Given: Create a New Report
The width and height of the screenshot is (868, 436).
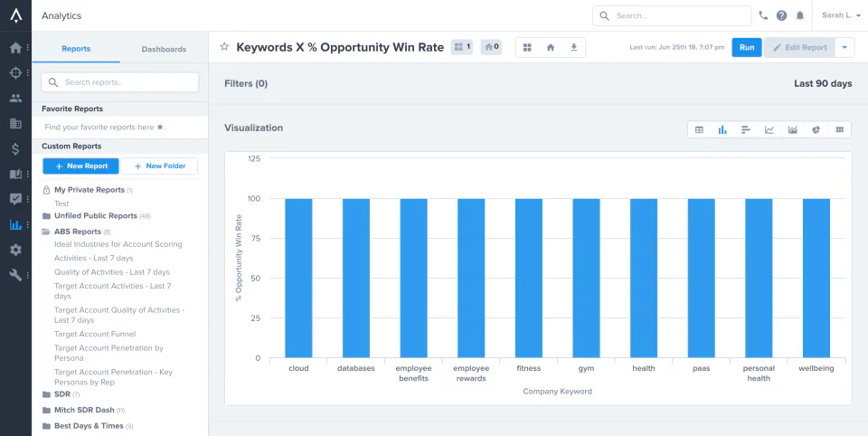Looking at the screenshot, I should click(80, 166).
